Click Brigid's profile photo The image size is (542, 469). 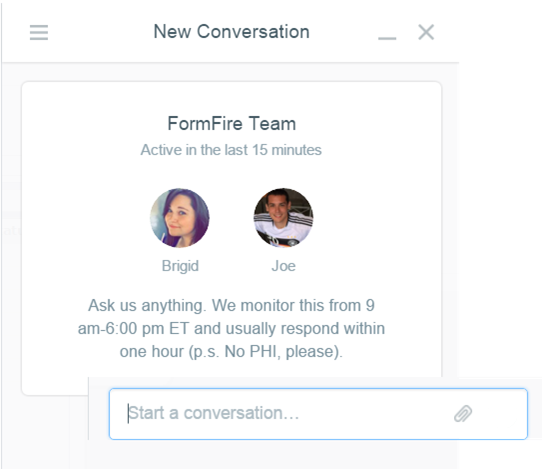coord(179,218)
